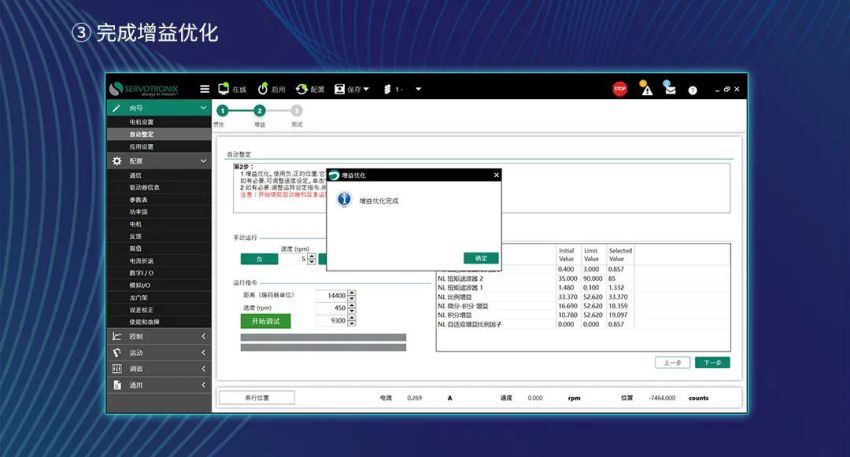Click the 启用 enable power icon
This screenshot has height=457, width=850.
pyautogui.click(x=271, y=89)
